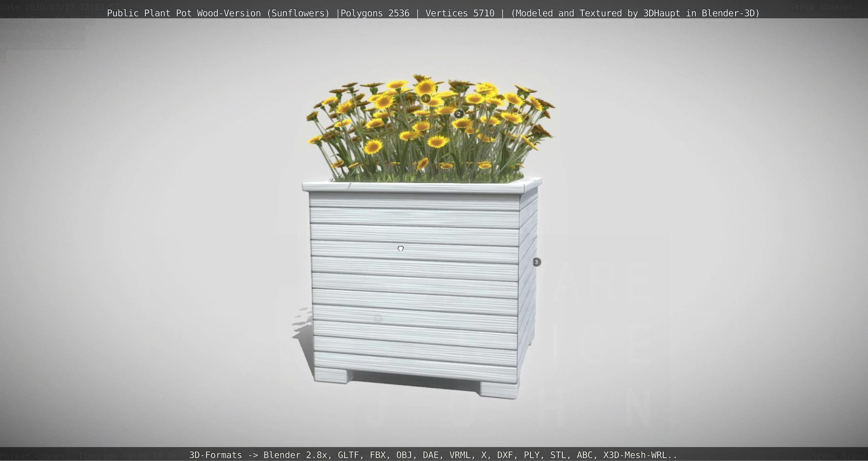Click the "STL" format text

coord(558,455)
